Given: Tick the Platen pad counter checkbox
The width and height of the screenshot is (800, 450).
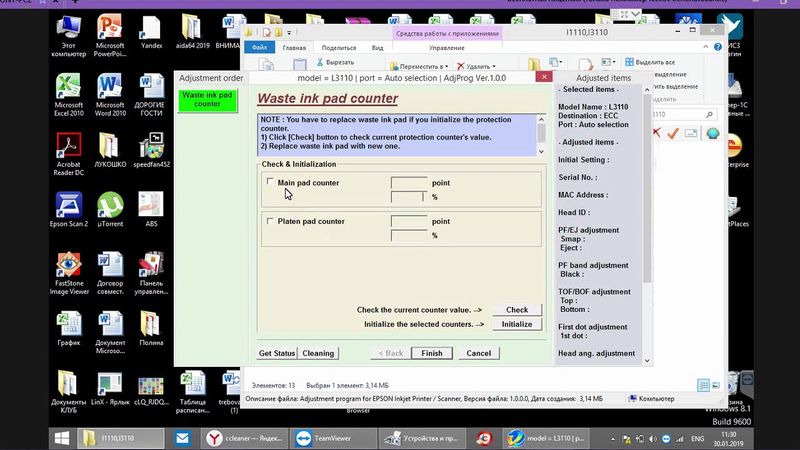Looking at the screenshot, I should pyautogui.click(x=270, y=221).
